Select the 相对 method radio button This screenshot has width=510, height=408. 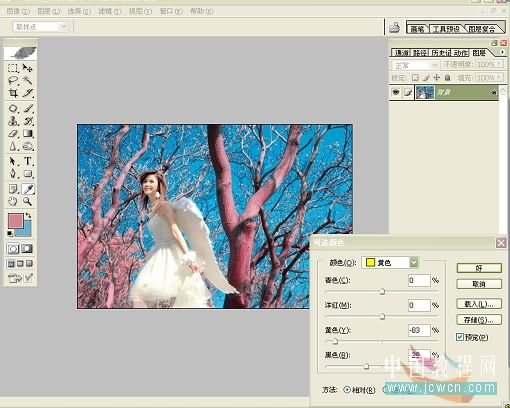347,389
